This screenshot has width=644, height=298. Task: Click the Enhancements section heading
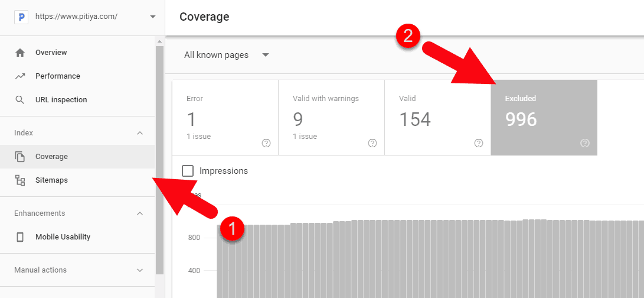tap(40, 213)
